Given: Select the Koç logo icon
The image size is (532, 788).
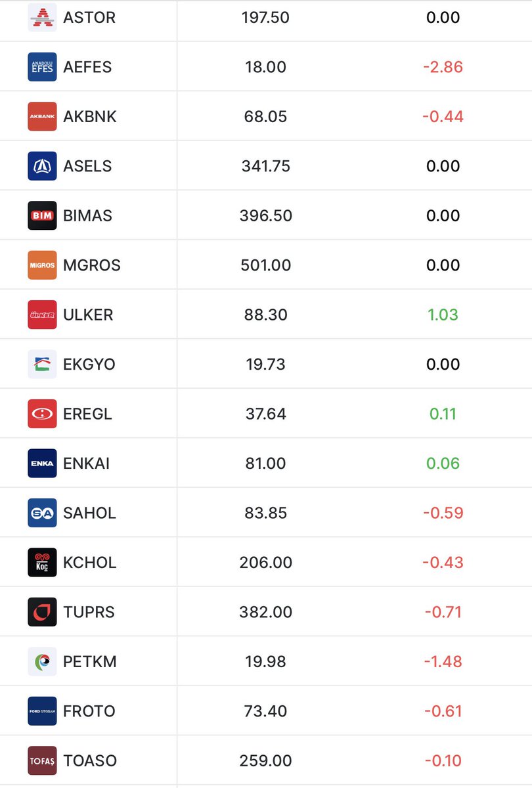Looking at the screenshot, I should [x=42, y=562].
